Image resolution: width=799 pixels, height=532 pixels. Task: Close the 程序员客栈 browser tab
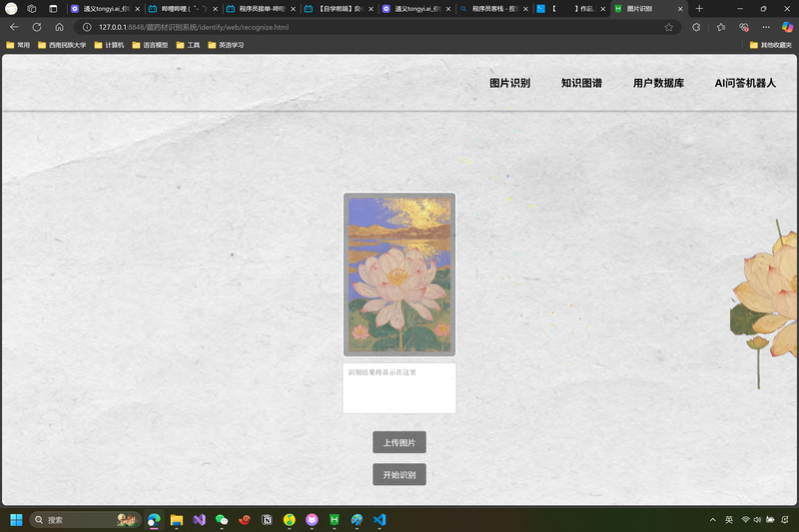[525, 9]
